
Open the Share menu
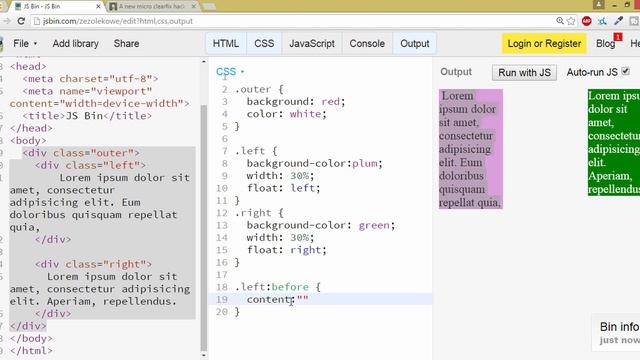[126, 43]
